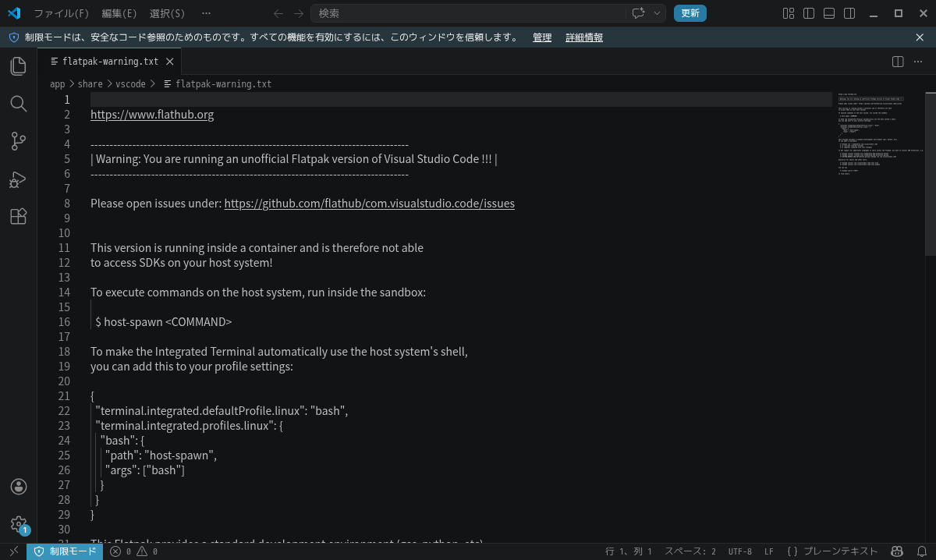Click the '"args": ["bash"]' line
The width and height of the screenshot is (936, 560).
(x=145, y=470)
